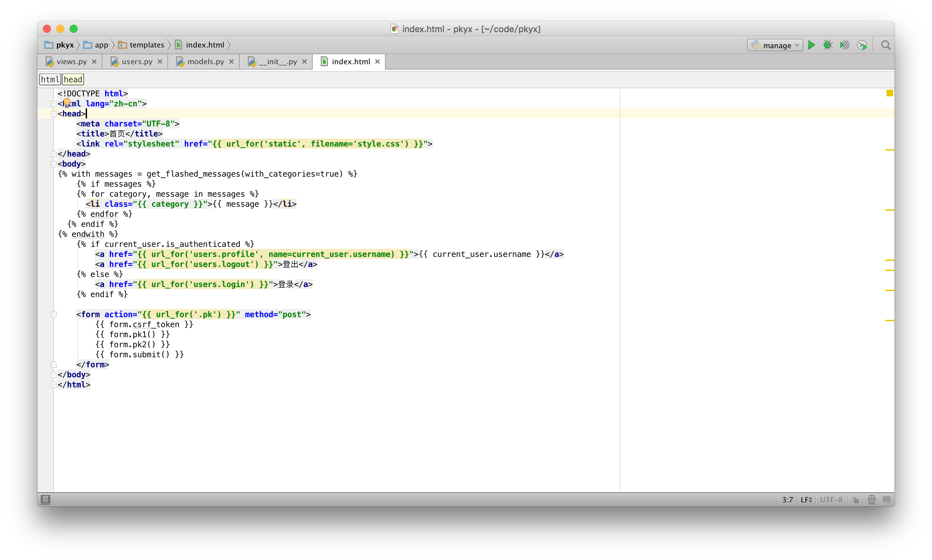Close the users.py tab

(x=160, y=62)
